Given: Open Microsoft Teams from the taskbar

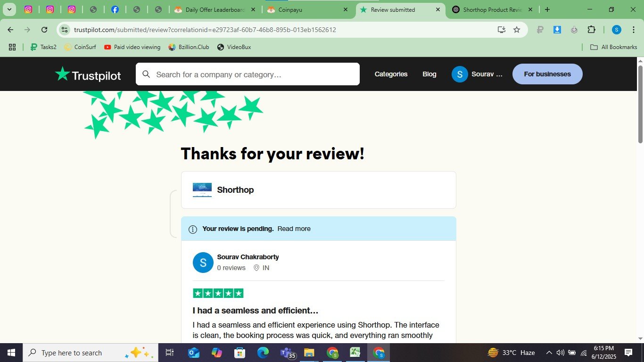Looking at the screenshot, I should (x=288, y=353).
